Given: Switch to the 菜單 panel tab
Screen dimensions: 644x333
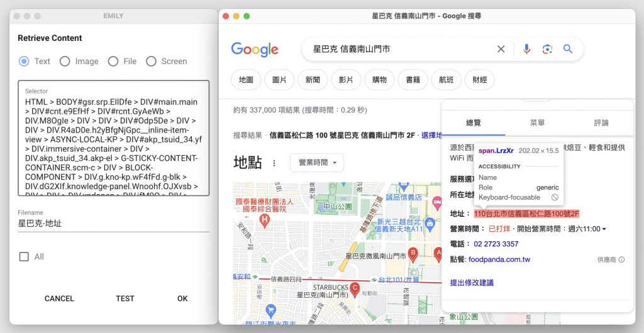Looking at the screenshot, I should [537, 123].
